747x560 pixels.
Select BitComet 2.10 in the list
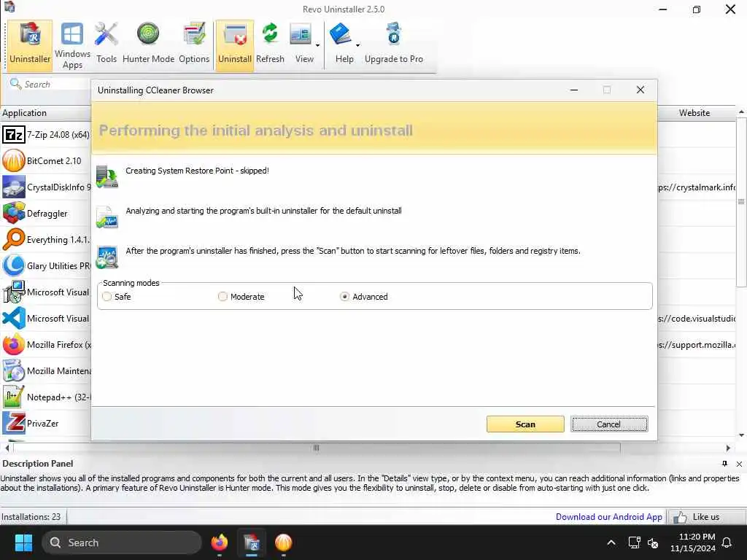46,161
